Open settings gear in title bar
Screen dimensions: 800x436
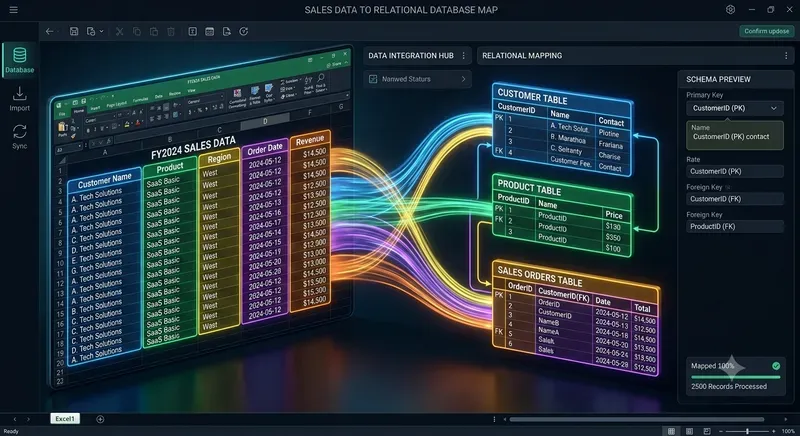730,10
